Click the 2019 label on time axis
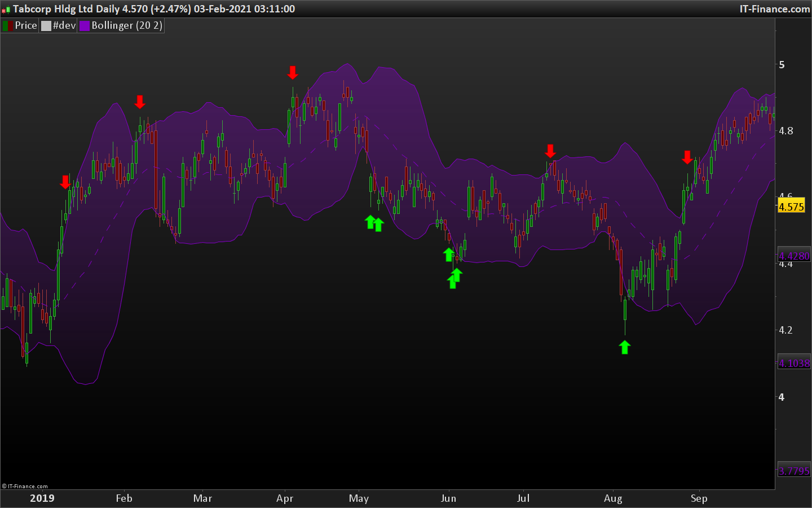Viewport: 812px width, 508px height. tap(42, 498)
